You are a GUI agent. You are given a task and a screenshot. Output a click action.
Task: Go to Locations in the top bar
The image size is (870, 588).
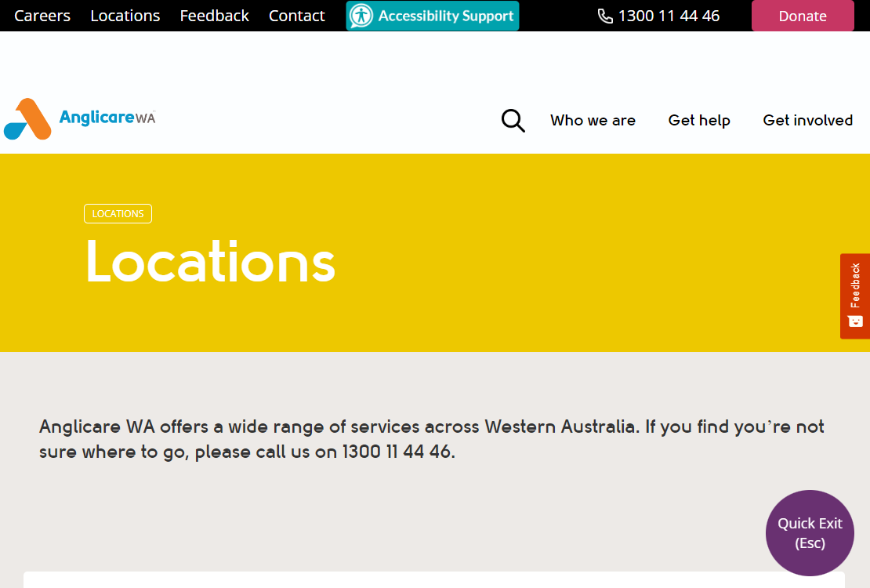tap(125, 16)
